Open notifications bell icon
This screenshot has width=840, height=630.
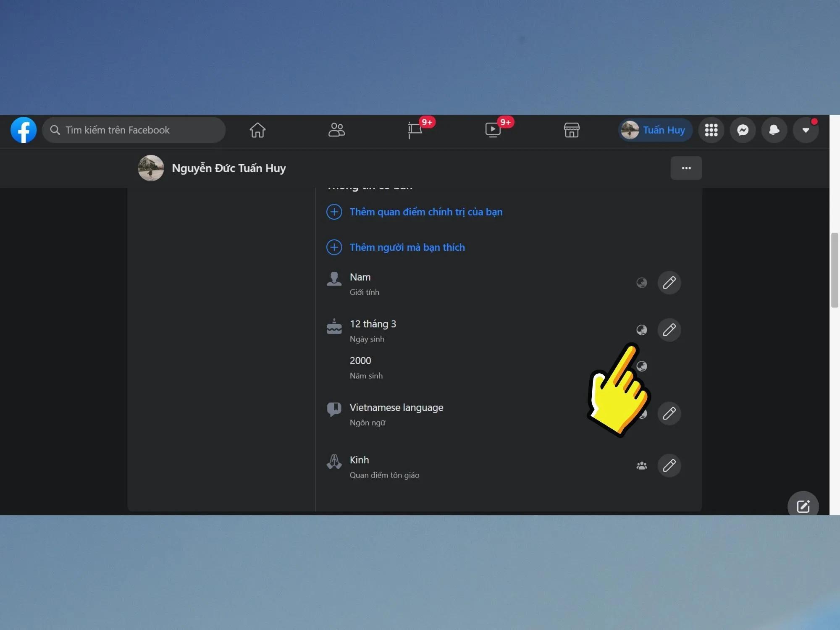pos(774,130)
